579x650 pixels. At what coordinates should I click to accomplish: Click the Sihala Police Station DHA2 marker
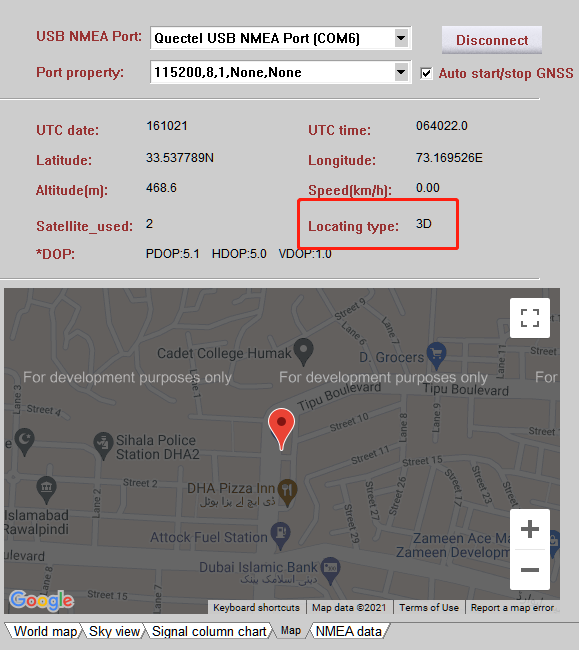pos(103,445)
